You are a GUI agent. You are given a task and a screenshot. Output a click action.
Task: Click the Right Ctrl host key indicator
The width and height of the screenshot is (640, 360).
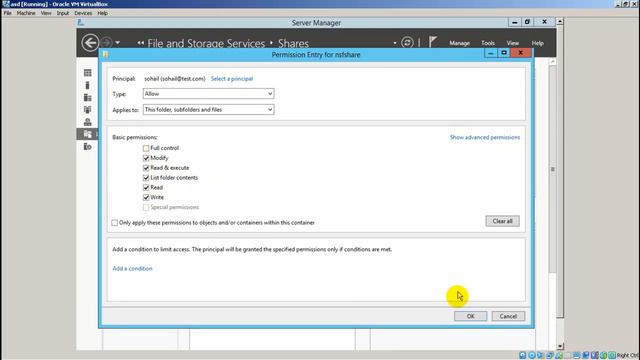tap(628, 355)
